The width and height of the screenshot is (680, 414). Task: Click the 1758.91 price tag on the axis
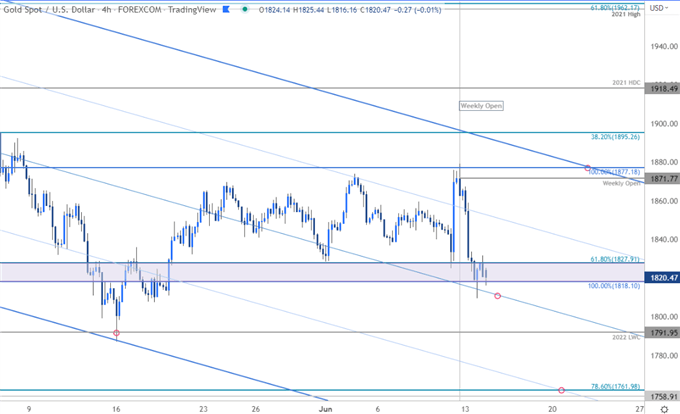click(663, 397)
